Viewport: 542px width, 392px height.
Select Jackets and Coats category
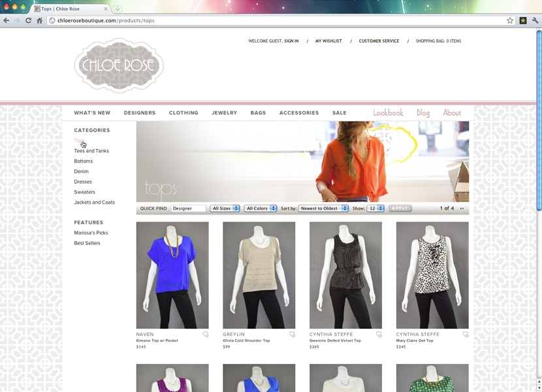point(95,203)
